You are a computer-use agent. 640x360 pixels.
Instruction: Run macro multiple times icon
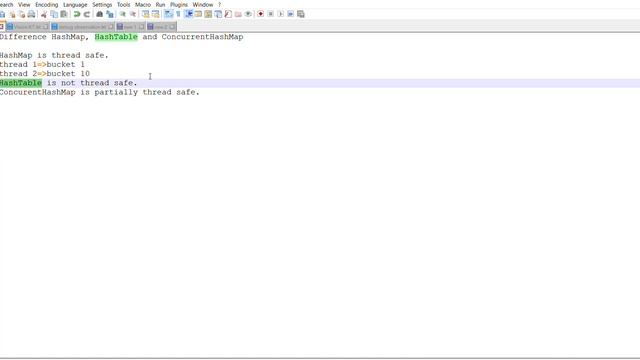[x=291, y=14]
